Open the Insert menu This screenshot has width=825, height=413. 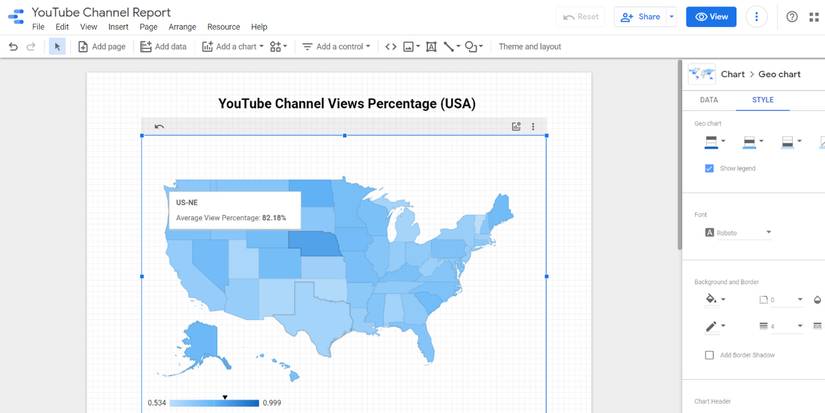118,27
